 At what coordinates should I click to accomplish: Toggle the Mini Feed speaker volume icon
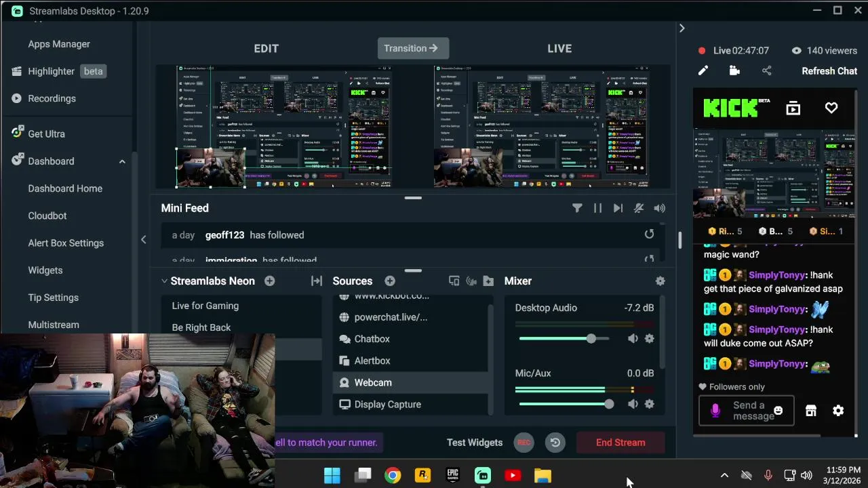(660, 208)
